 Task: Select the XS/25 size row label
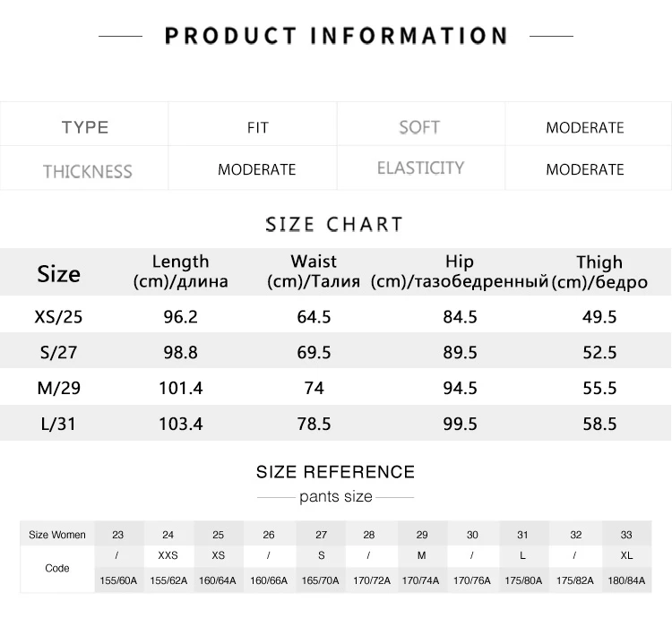coord(58,317)
